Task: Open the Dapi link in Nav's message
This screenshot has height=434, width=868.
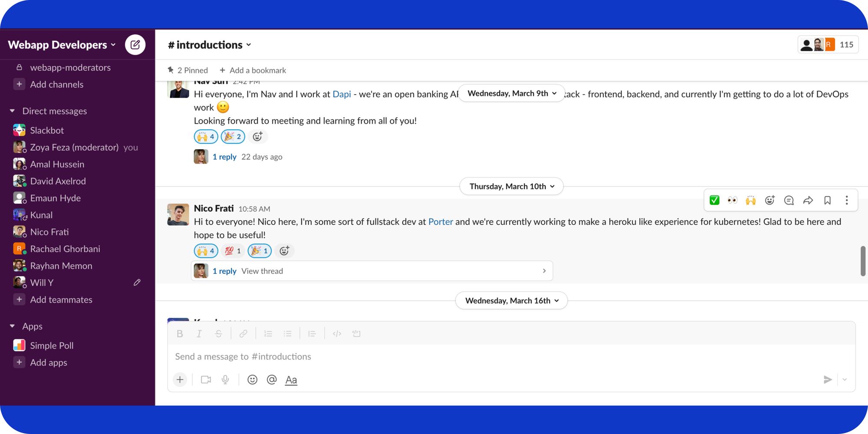Action: click(342, 94)
